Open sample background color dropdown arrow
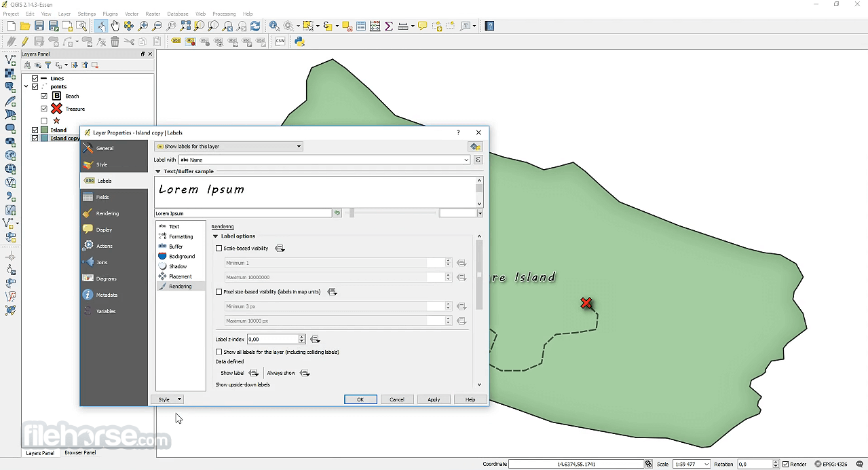 point(480,213)
